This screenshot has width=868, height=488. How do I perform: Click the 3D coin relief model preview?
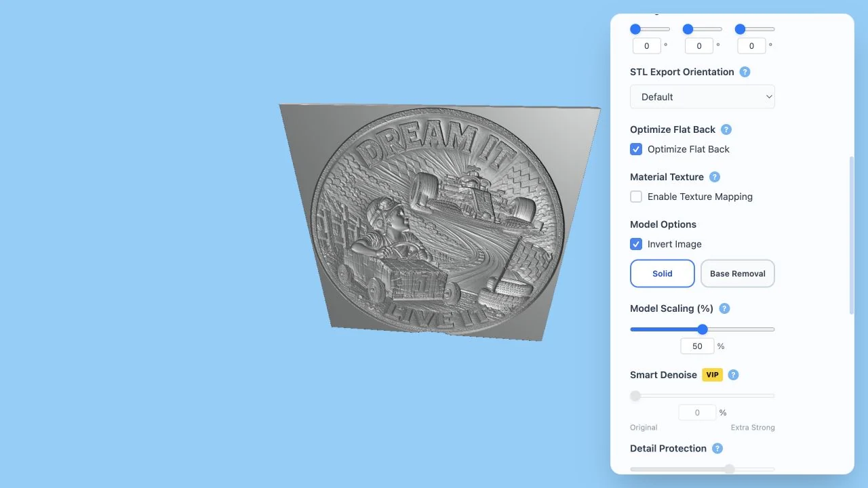[x=439, y=222]
